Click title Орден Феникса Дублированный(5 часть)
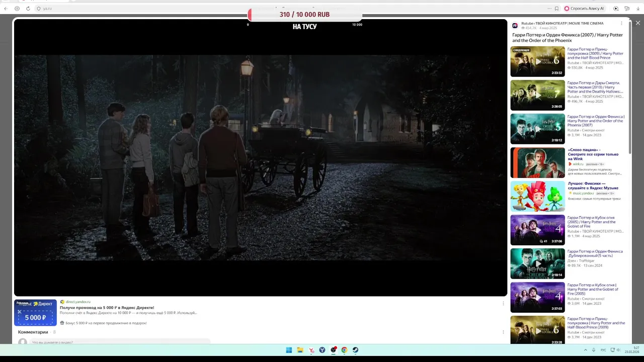The width and height of the screenshot is (644, 362). coord(595,253)
